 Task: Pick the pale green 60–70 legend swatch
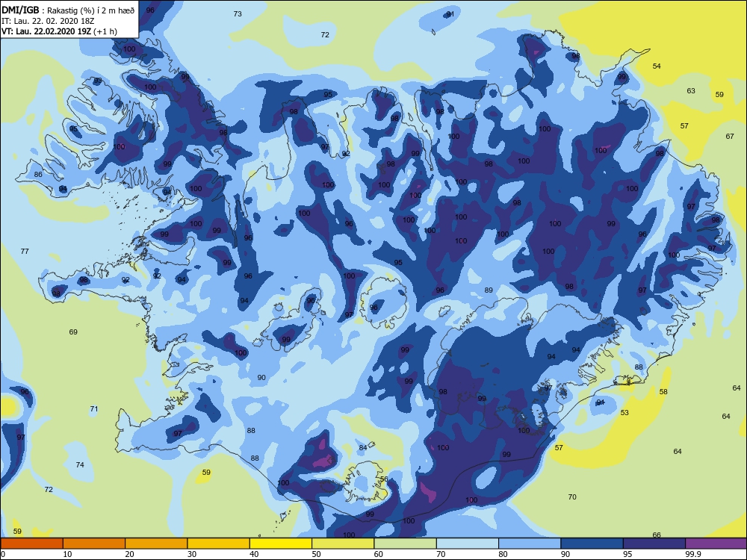(405, 544)
